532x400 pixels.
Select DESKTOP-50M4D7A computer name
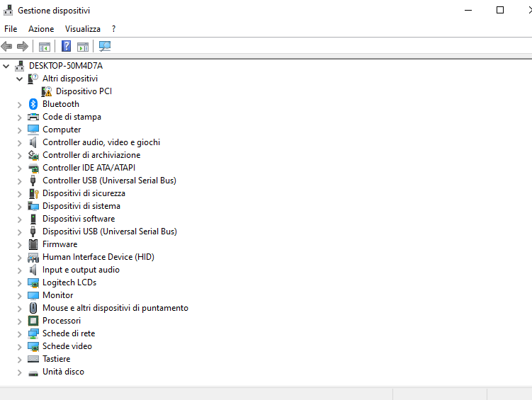click(66, 66)
